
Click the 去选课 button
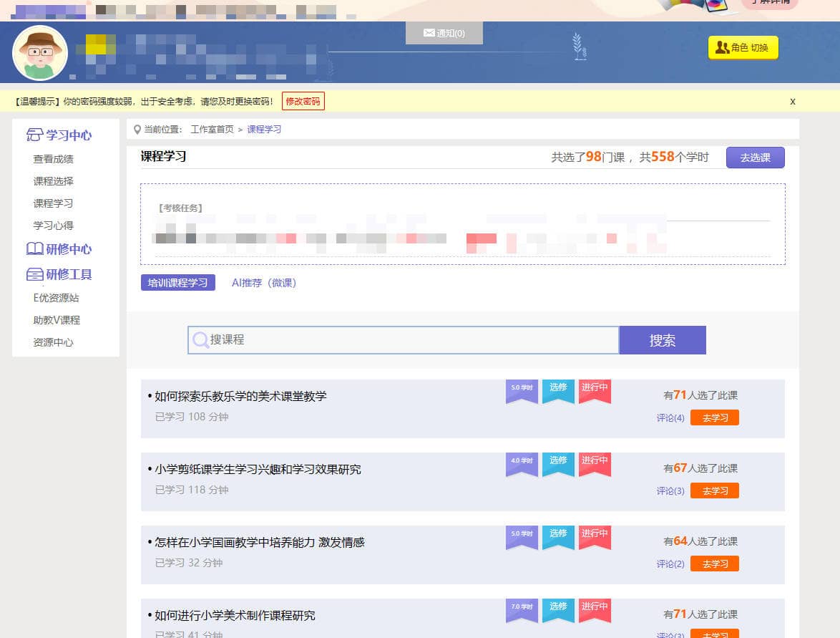755,158
